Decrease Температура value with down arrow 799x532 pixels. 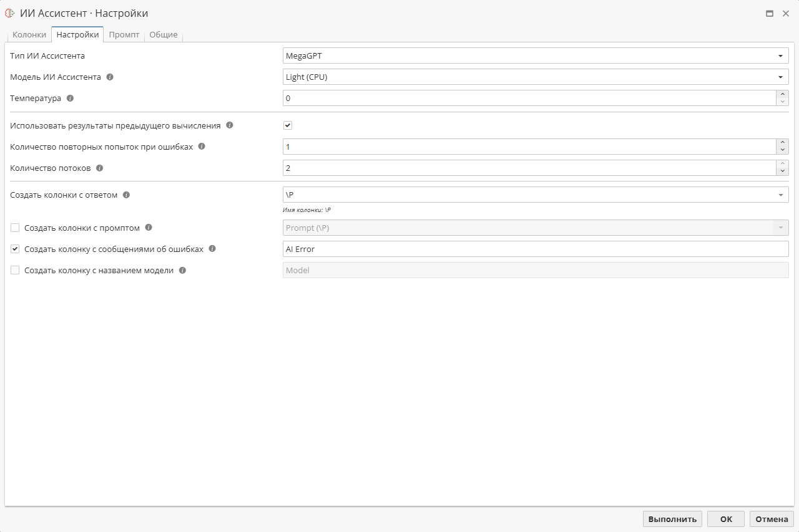(x=783, y=102)
